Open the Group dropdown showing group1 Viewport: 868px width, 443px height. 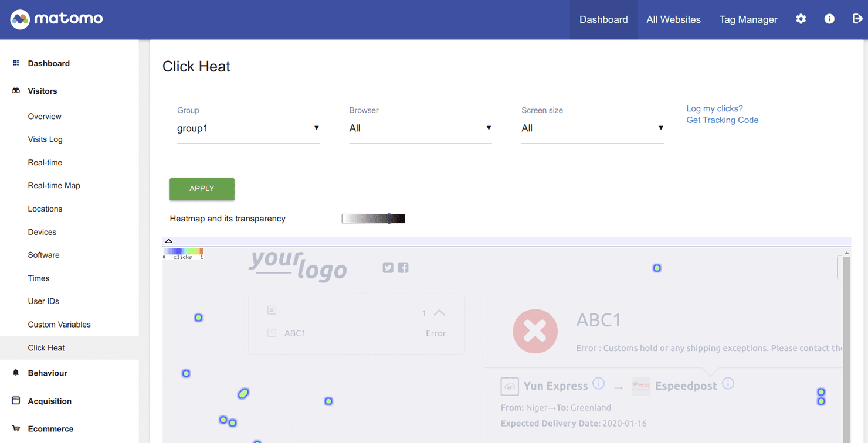(x=248, y=128)
